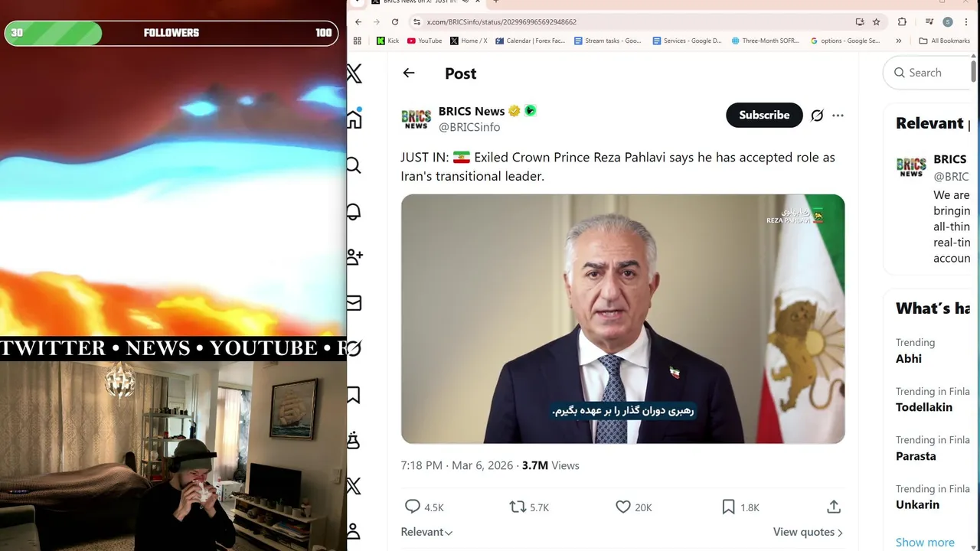
Task: Click the X Search input field
Action: coord(929,73)
